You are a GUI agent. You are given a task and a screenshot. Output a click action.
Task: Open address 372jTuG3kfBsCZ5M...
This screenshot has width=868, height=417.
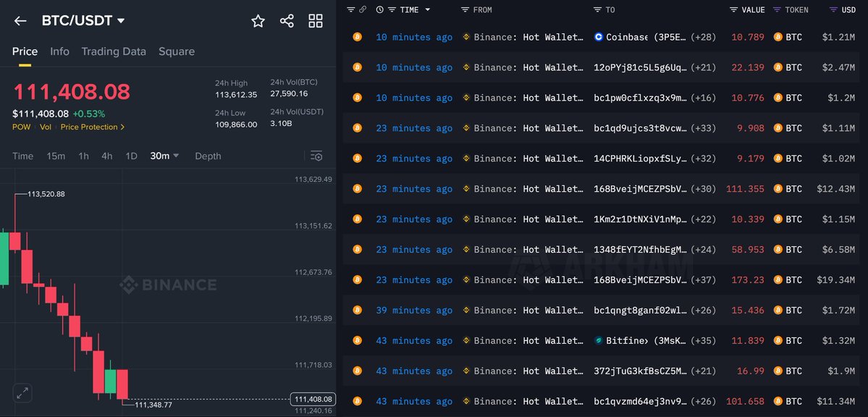(x=641, y=371)
